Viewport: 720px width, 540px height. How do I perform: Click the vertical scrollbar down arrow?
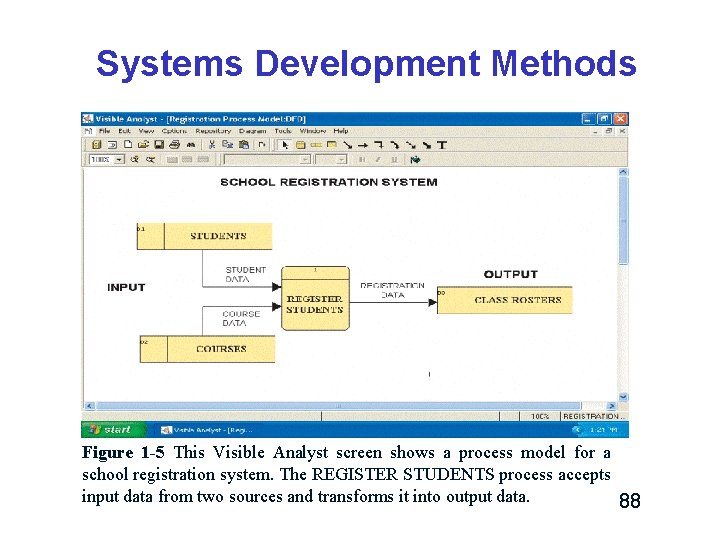pos(623,397)
